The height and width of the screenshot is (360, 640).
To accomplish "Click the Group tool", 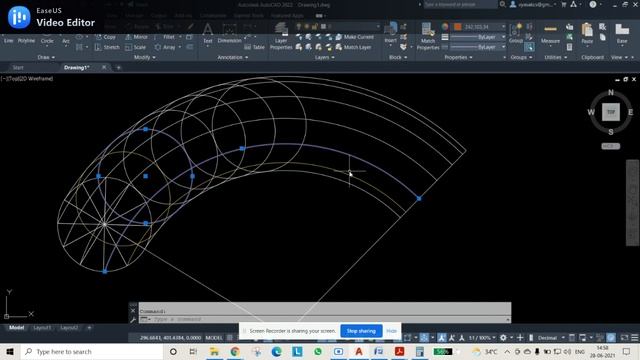I will [516, 33].
